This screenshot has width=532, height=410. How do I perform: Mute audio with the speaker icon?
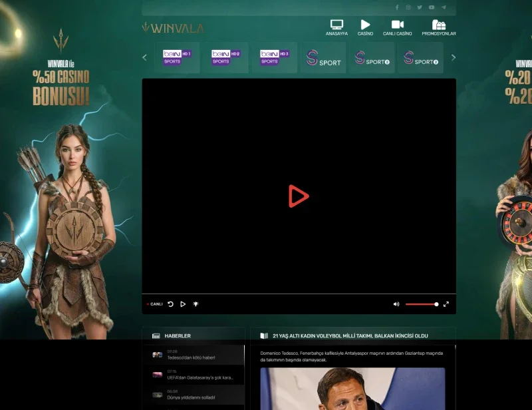click(x=396, y=304)
